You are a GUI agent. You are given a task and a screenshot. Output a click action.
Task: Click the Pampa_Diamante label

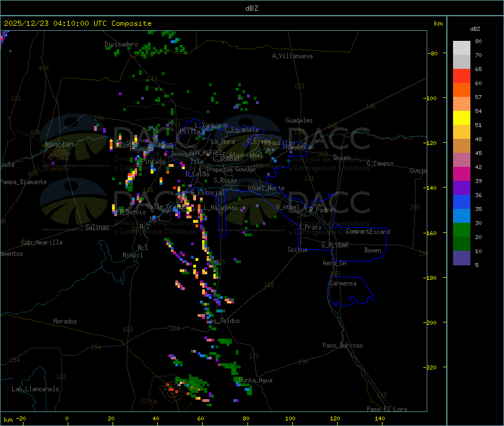(24, 182)
